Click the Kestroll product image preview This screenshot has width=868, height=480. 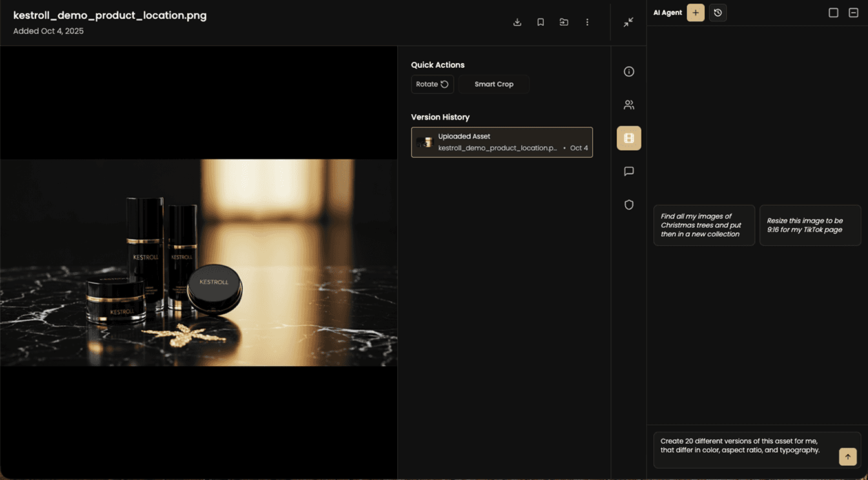click(x=198, y=263)
